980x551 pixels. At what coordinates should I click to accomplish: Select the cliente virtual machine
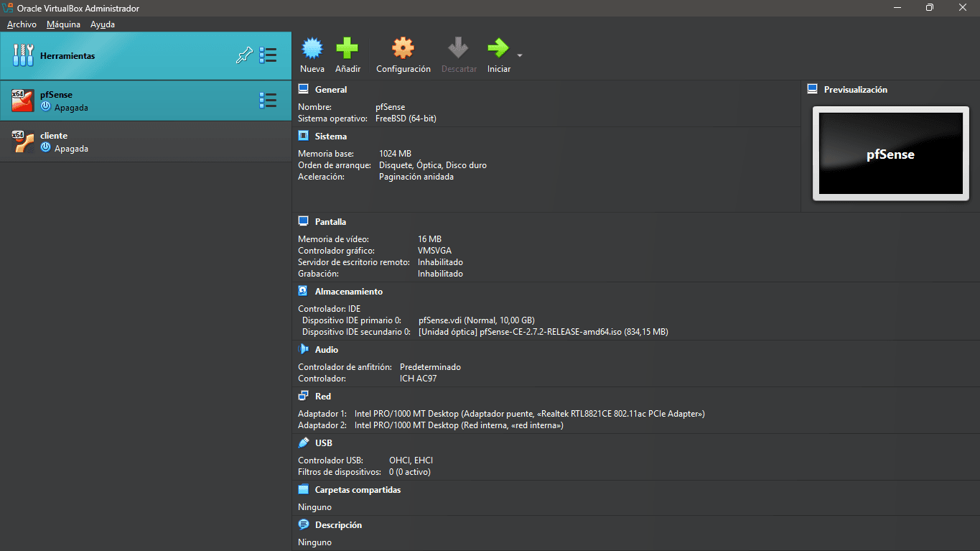point(146,142)
